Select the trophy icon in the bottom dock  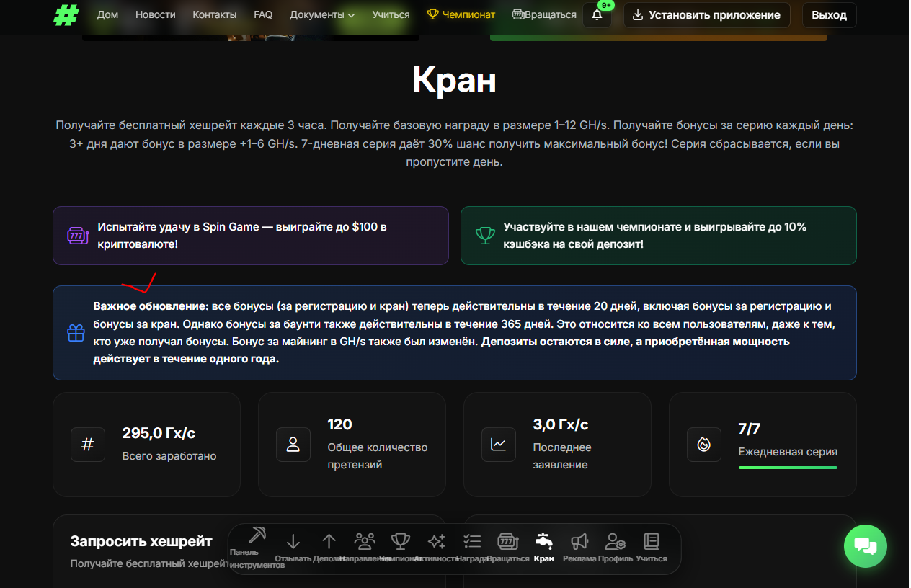(x=400, y=542)
